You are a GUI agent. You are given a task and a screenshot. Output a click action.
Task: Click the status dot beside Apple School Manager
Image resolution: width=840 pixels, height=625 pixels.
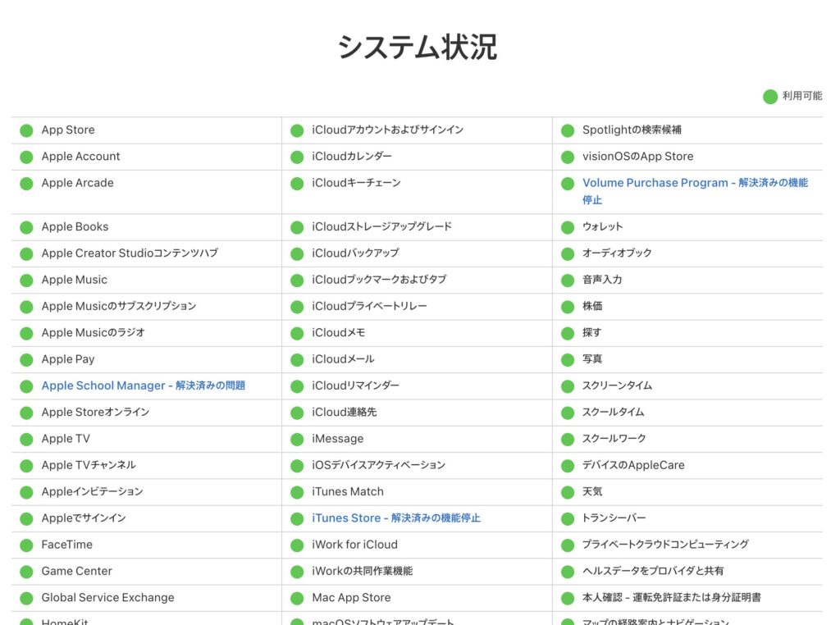[x=26, y=386]
